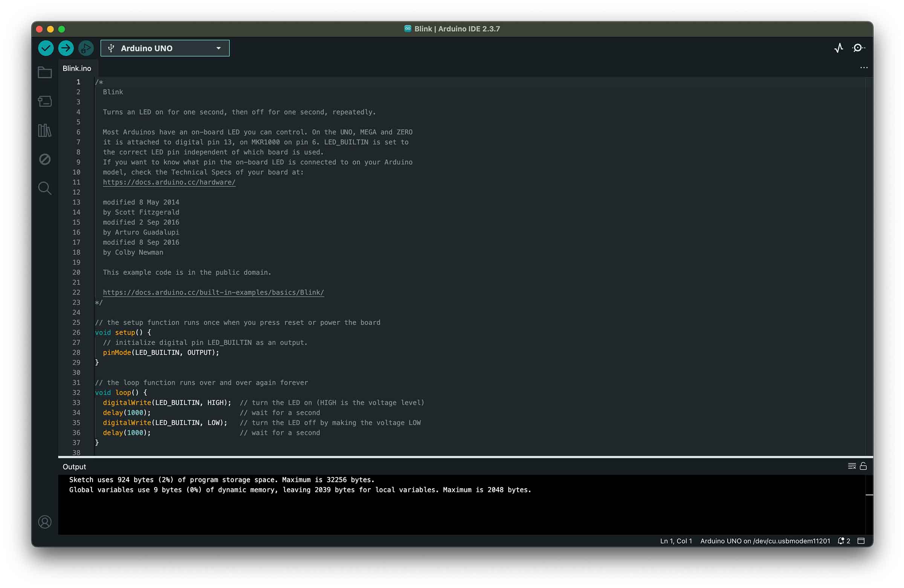Image resolution: width=904 pixels, height=588 pixels.
Task: Start debugging with the Debug button
Action: click(86, 48)
